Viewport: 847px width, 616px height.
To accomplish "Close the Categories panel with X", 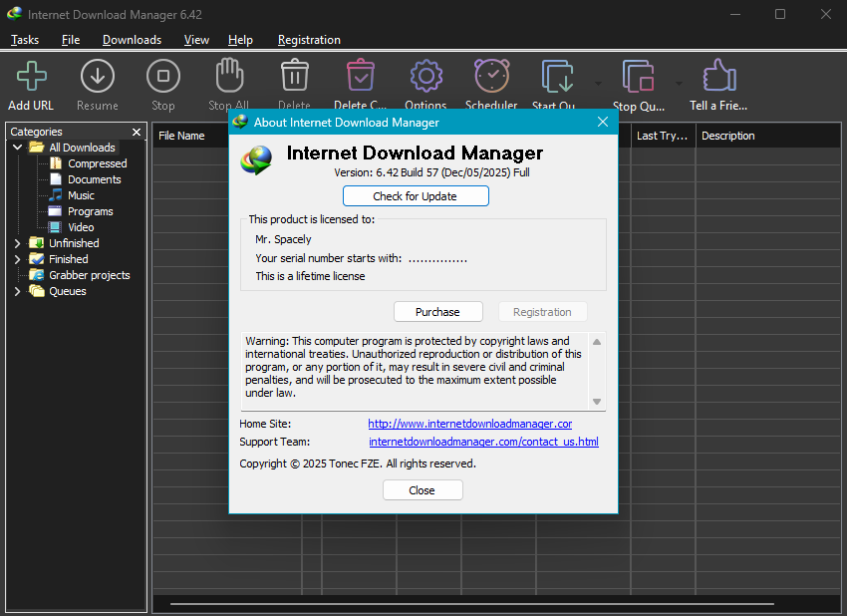I will 137,132.
